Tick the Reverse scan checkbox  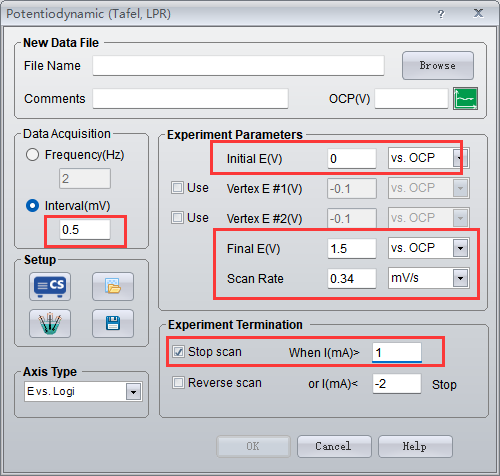(178, 382)
